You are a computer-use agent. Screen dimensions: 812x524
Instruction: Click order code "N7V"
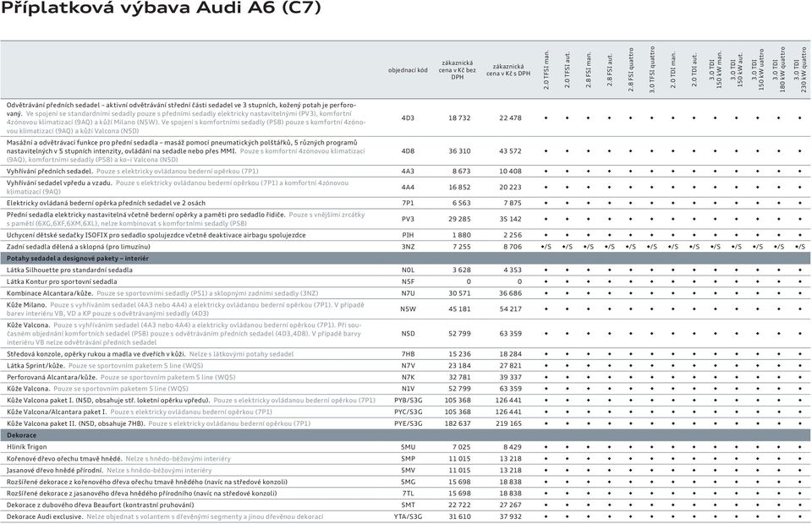click(x=408, y=366)
